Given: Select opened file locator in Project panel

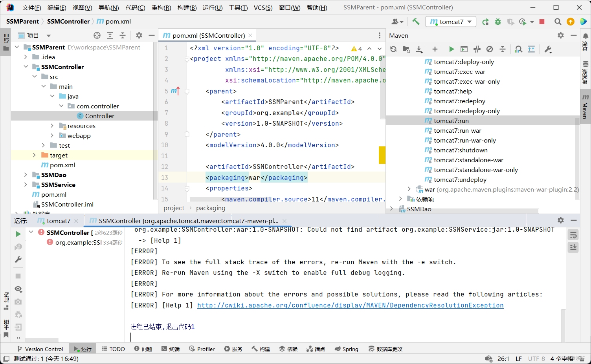Looking at the screenshot, I should (97, 35).
